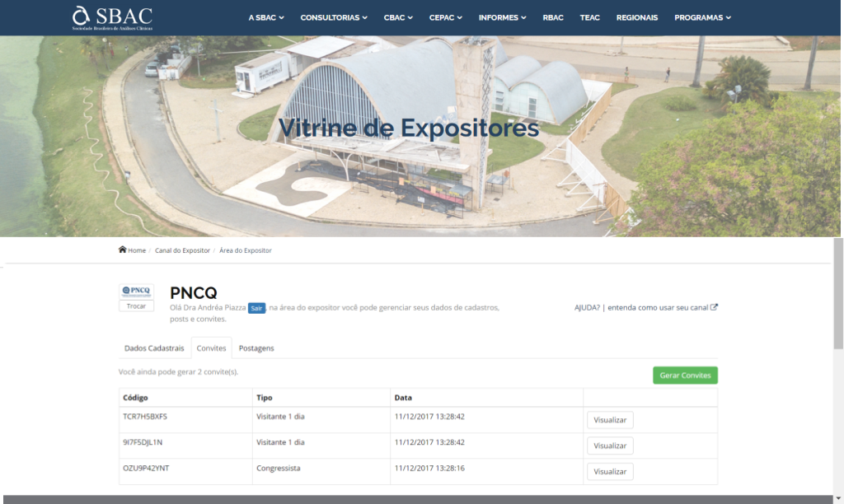Switch to the Postagens tab
Screen dimensions: 844x504
point(256,348)
